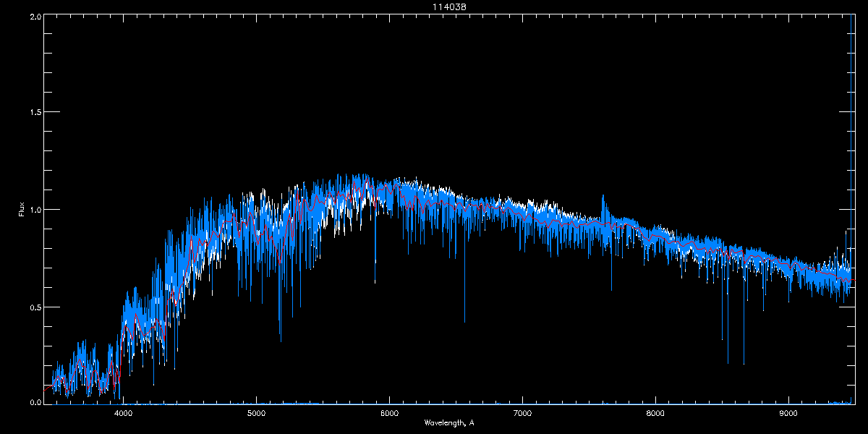The width and height of the screenshot is (868, 434).
Task: Click the emission spike peak near 7600
Action: (602, 196)
